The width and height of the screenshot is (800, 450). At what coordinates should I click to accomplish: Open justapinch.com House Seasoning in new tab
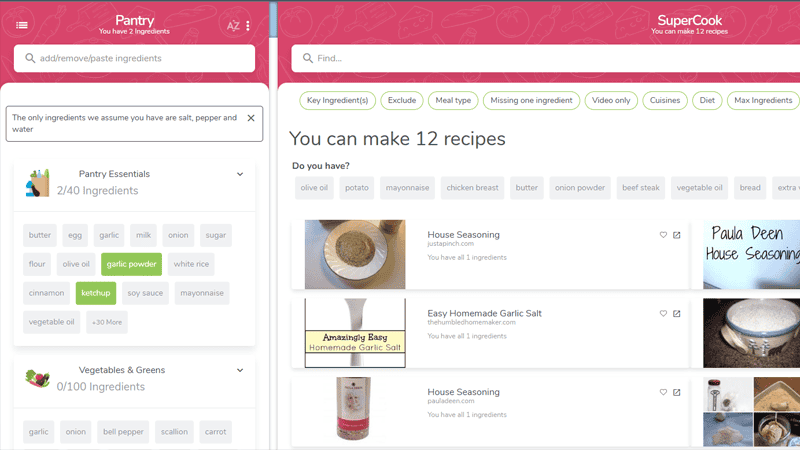pyautogui.click(x=677, y=235)
